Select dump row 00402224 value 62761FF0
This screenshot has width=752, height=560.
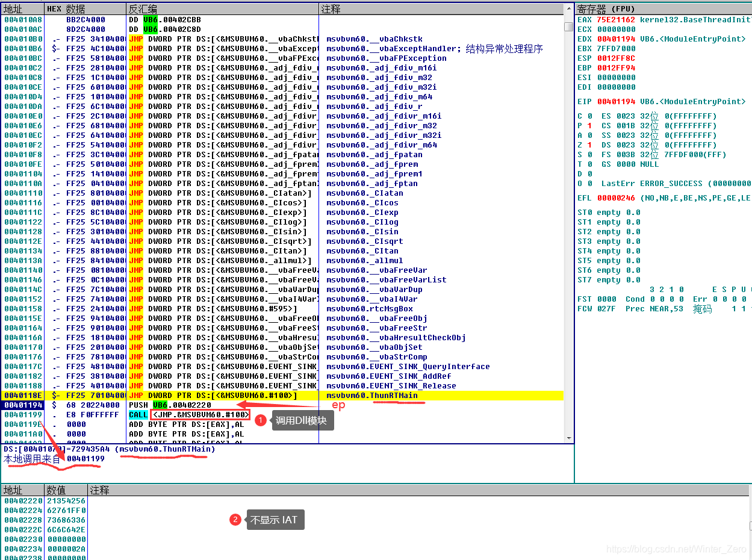coord(66,511)
